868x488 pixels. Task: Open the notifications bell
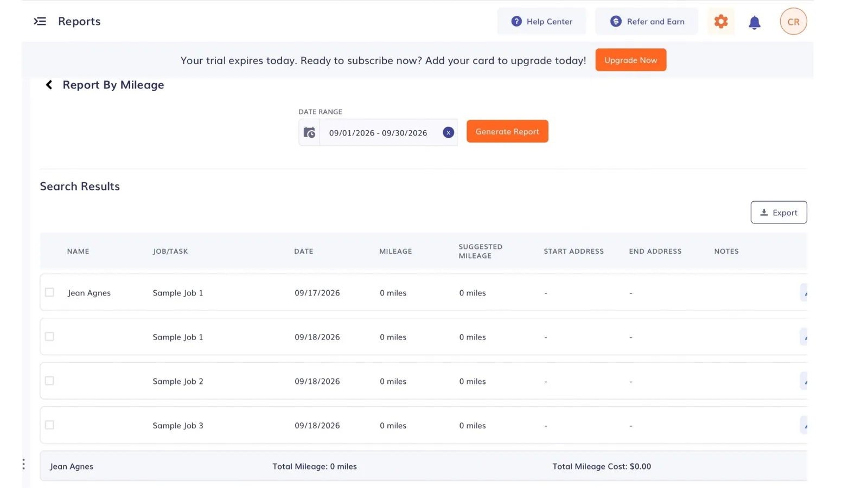point(755,22)
